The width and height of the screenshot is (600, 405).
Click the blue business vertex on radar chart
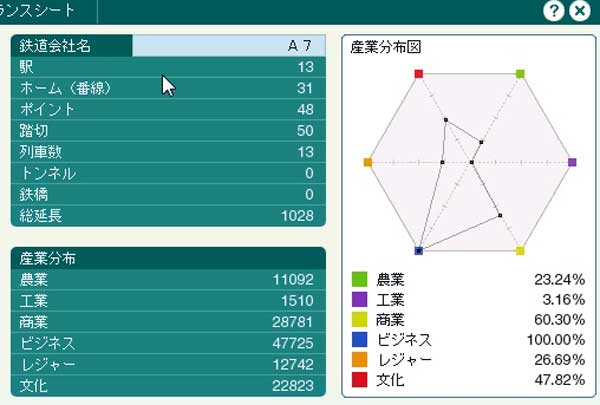[x=419, y=250]
